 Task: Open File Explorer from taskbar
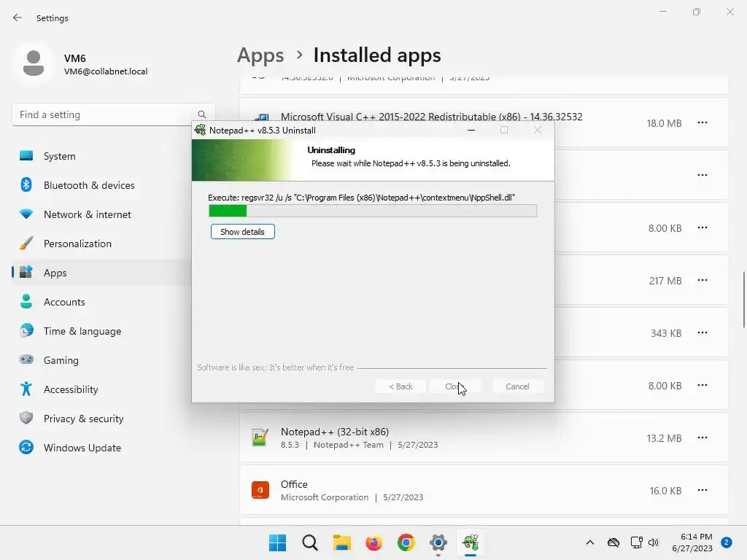[x=341, y=542]
